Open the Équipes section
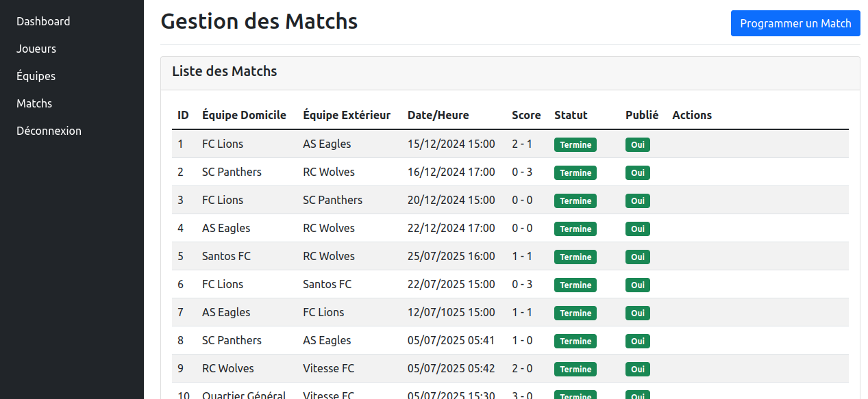 click(36, 76)
